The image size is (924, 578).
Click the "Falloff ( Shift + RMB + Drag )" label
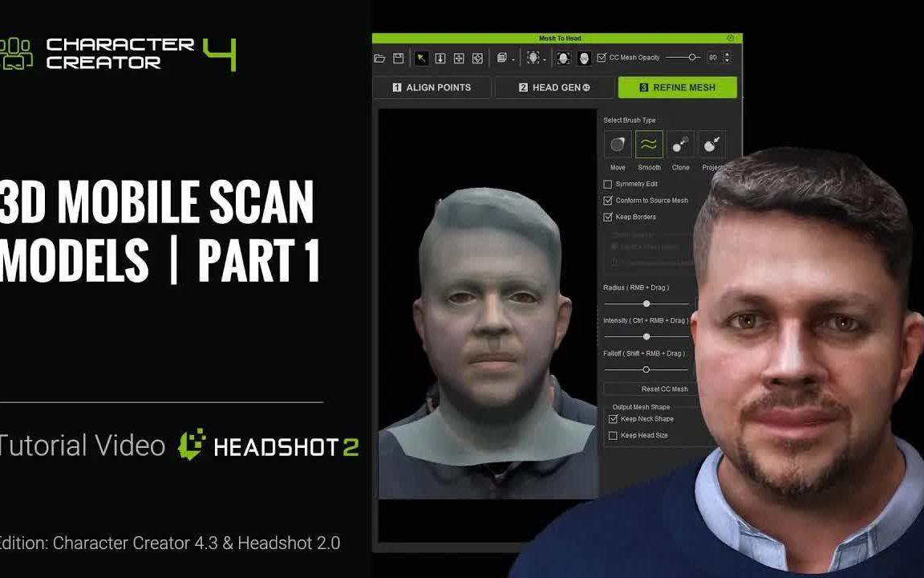coord(644,354)
